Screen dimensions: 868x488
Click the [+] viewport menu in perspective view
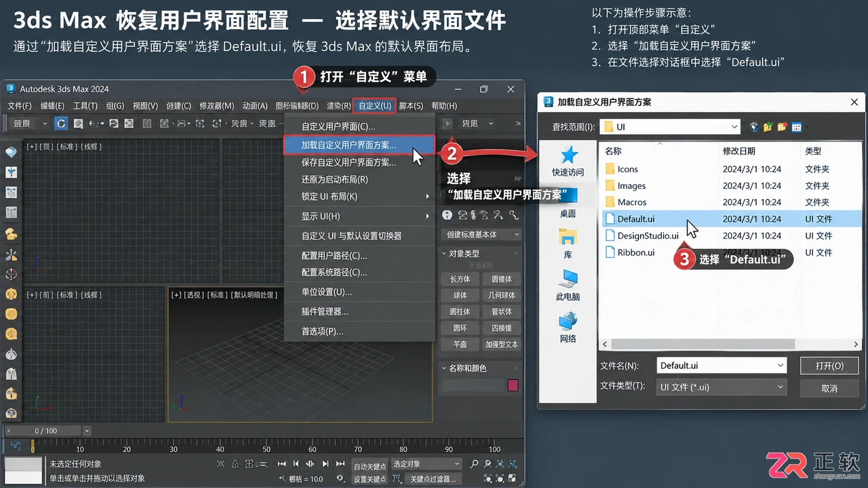176,295
